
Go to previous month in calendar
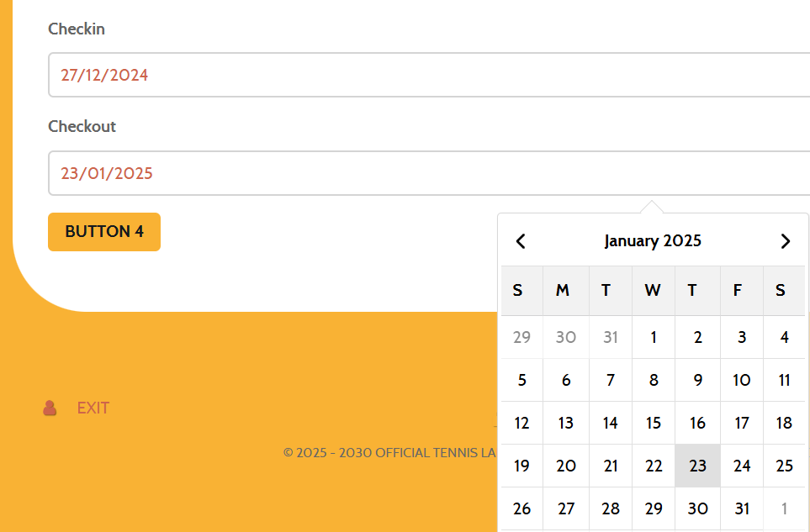[x=521, y=241]
